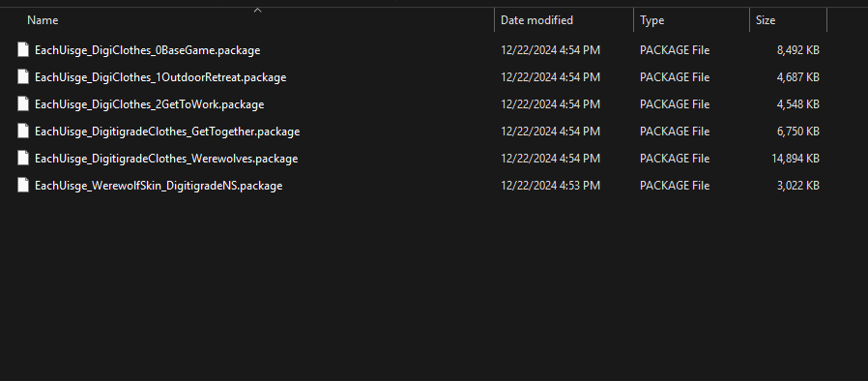This screenshot has width=868, height=381.
Task: Click the sort direction arrow above Name column
Action: pyautogui.click(x=257, y=10)
